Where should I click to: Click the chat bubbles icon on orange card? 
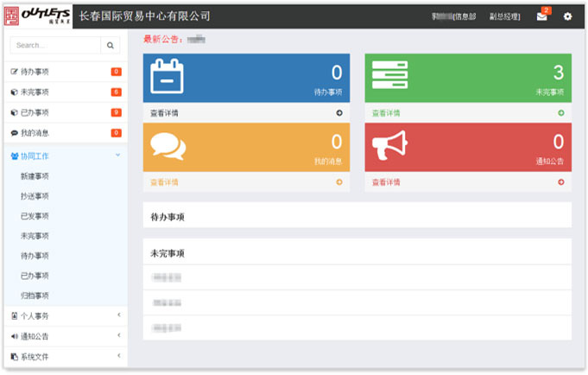click(168, 145)
